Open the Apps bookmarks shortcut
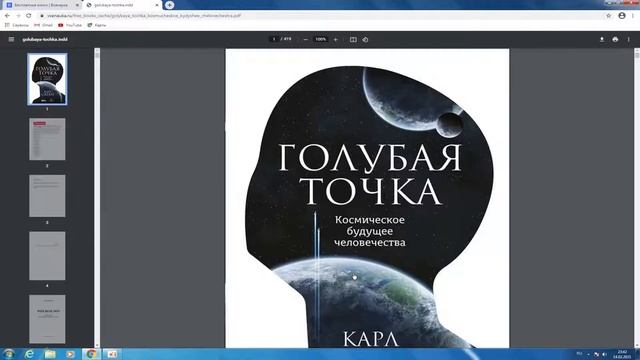 click(x=16, y=25)
